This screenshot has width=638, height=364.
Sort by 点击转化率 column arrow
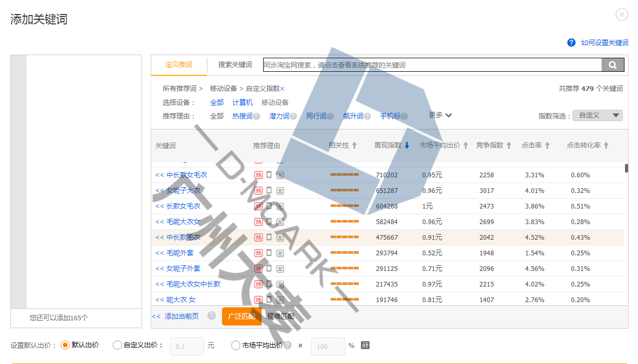pos(606,146)
